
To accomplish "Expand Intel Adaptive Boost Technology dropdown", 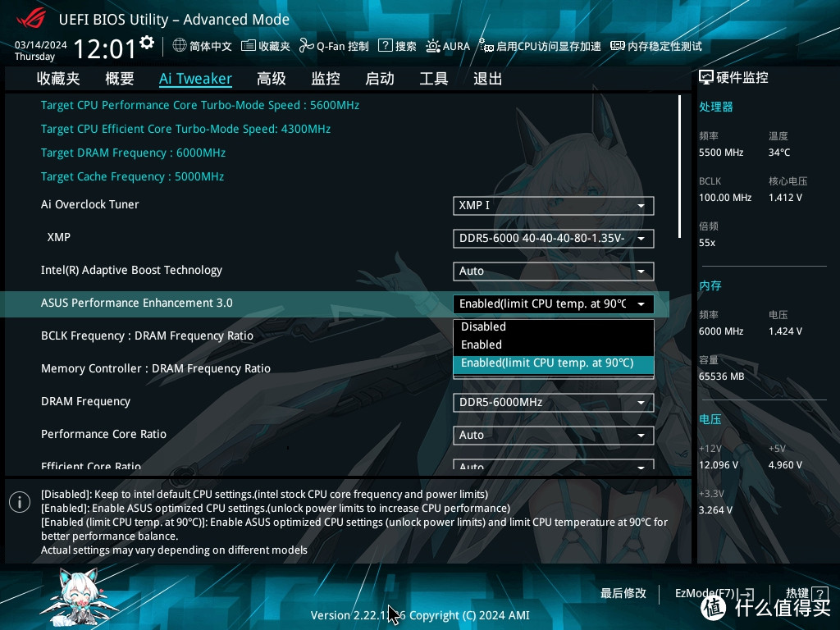I will [554, 271].
